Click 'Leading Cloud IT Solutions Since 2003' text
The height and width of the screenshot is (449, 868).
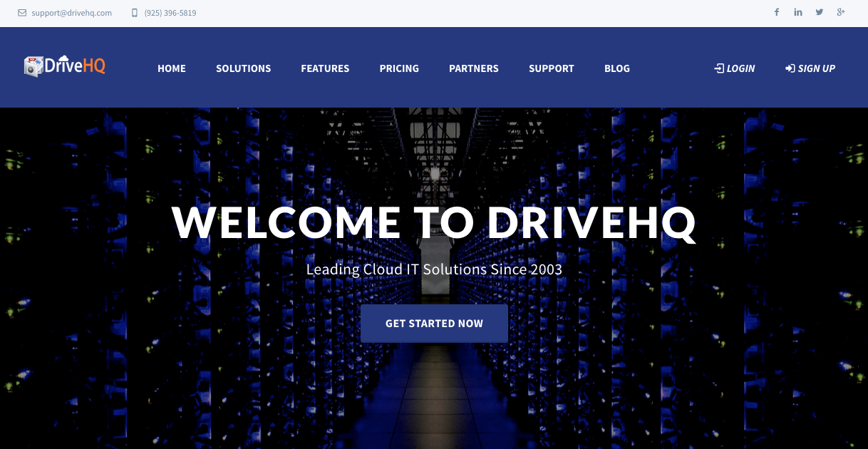pyautogui.click(x=434, y=270)
